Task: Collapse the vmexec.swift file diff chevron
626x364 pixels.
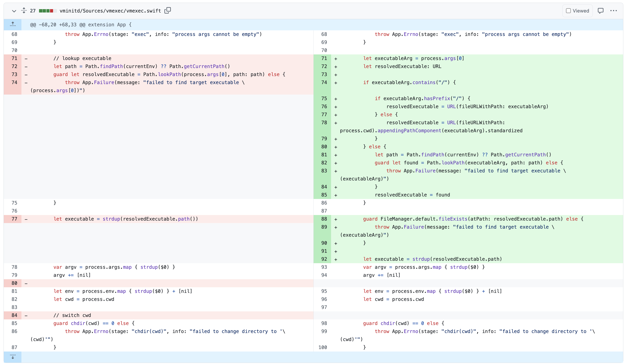Action: tap(14, 11)
